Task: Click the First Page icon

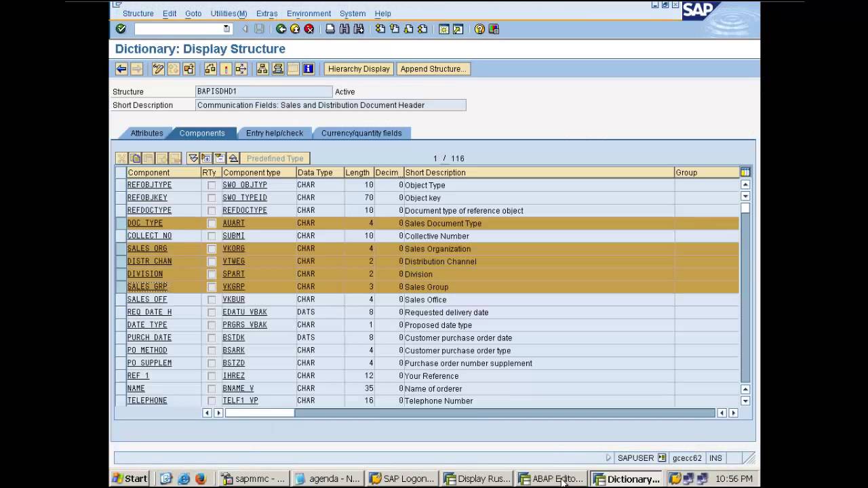Action: pyautogui.click(x=380, y=29)
